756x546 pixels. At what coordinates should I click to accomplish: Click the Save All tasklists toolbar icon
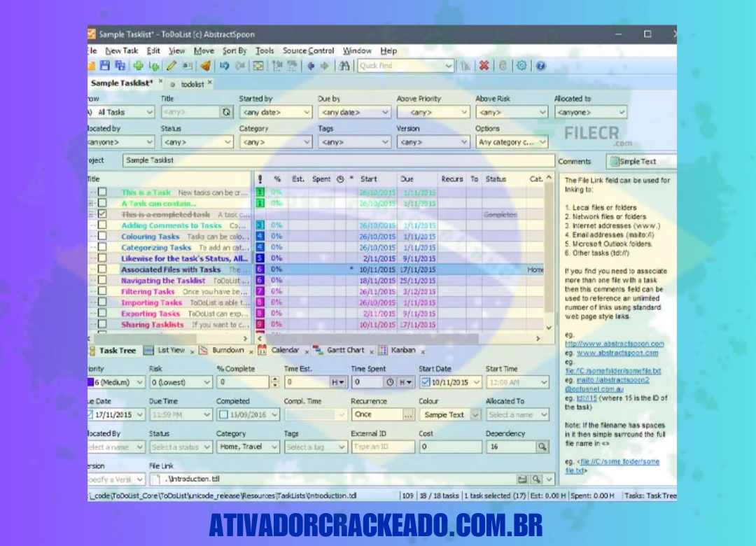coord(120,66)
